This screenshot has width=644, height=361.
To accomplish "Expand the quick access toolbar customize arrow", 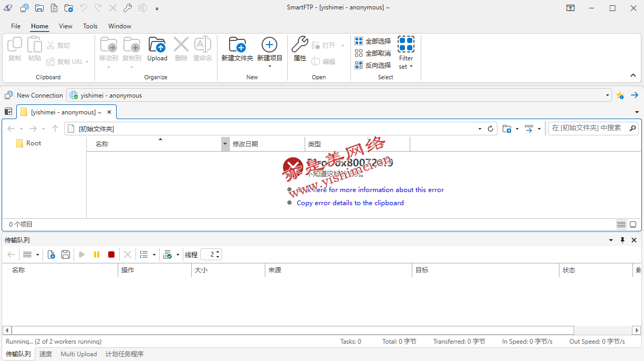I will pos(157,9).
